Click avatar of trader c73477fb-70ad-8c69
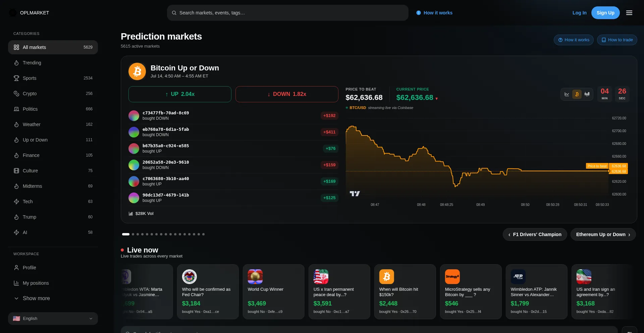Image resolution: width=644 pixels, height=333 pixels. [134, 116]
